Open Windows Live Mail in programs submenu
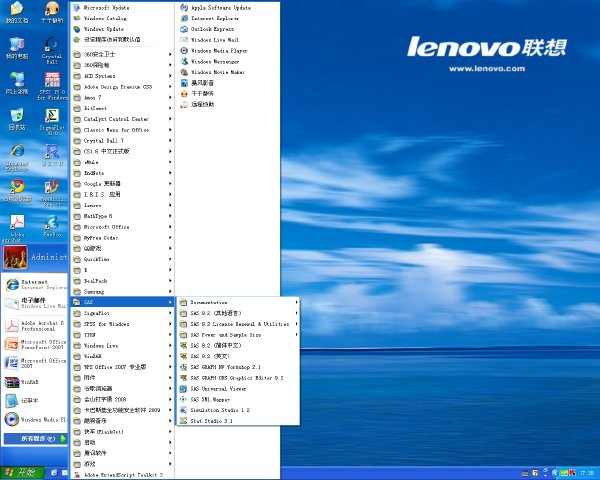The width and height of the screenshot is (600, 480). (209, 40)
